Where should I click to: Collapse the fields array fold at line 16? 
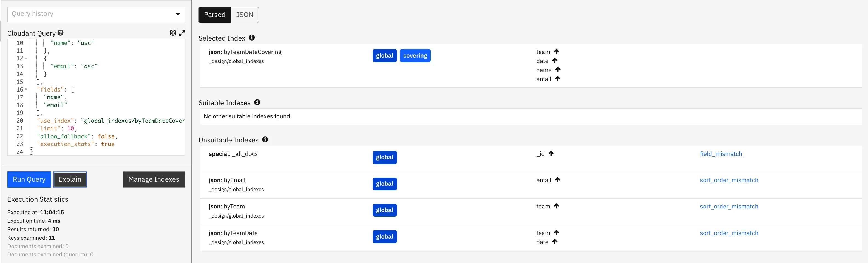pyautogui.click(x=26, y=90)
